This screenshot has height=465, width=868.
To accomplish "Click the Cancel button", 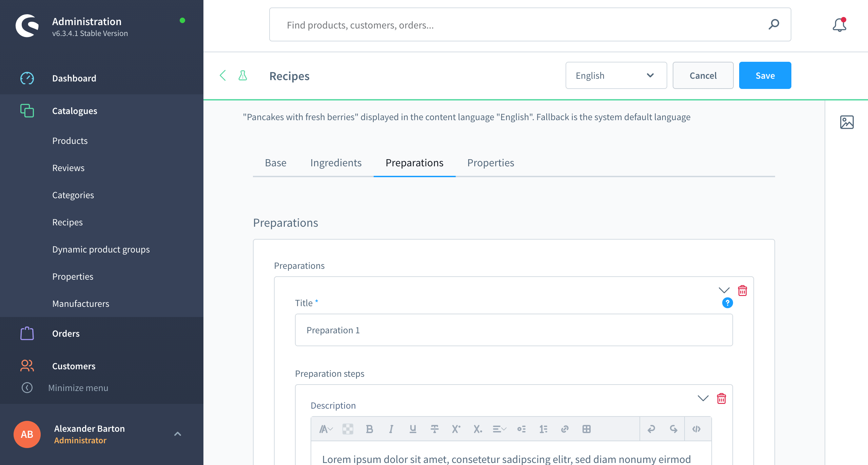I will (703, 75).
